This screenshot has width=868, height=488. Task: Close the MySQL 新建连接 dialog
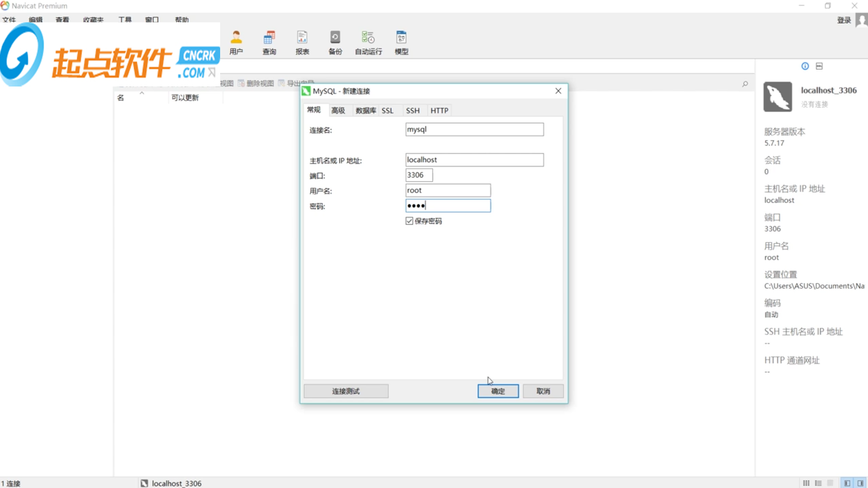[558, 91]
